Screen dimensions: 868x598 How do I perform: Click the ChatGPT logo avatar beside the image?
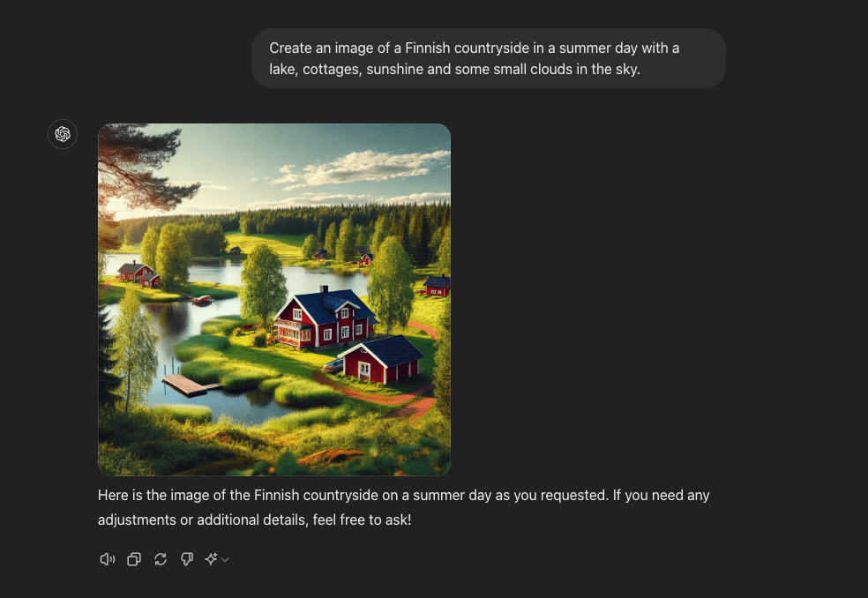[63, 134]
